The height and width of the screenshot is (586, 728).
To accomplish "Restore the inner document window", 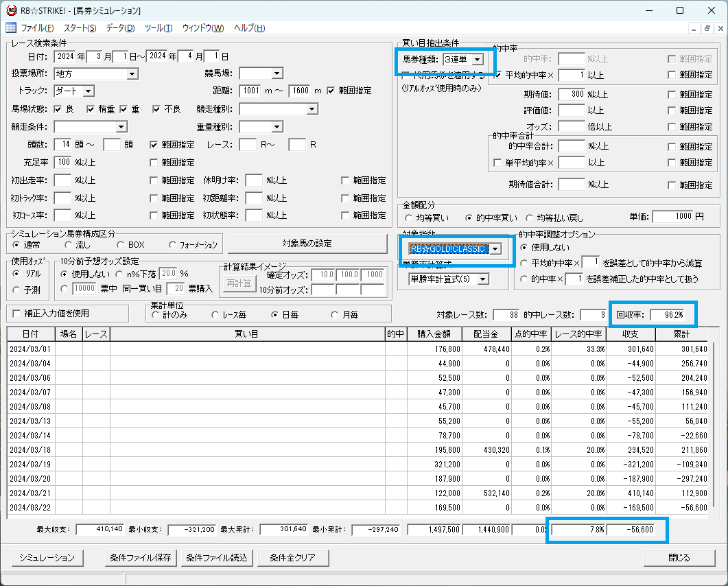I will pos(707,28).
